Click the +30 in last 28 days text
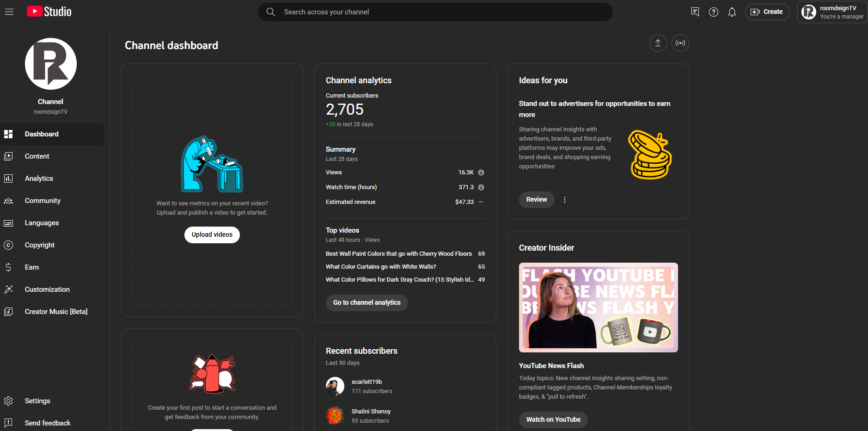This screenshot has height=431, width=868. 349,124
